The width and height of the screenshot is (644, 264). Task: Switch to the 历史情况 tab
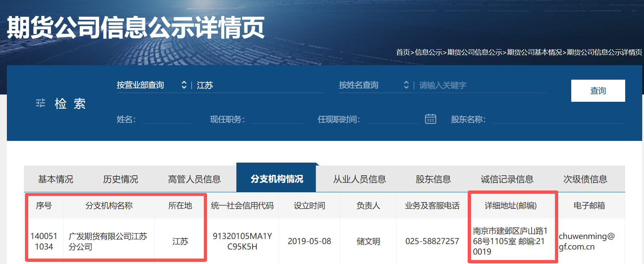point(121,179)
